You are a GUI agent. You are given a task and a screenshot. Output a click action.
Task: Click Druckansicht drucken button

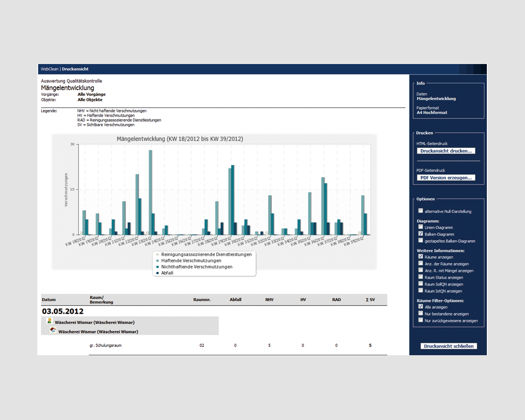tap(446, 151)
